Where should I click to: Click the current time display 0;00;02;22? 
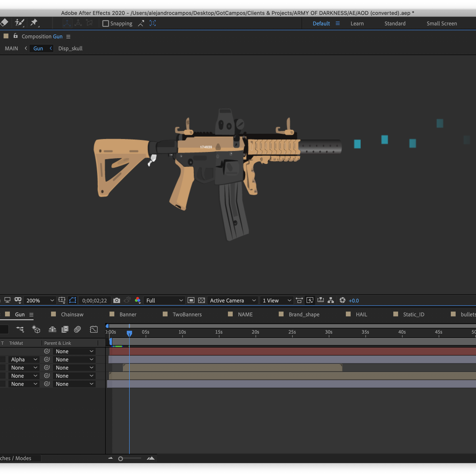pos(94,301)
